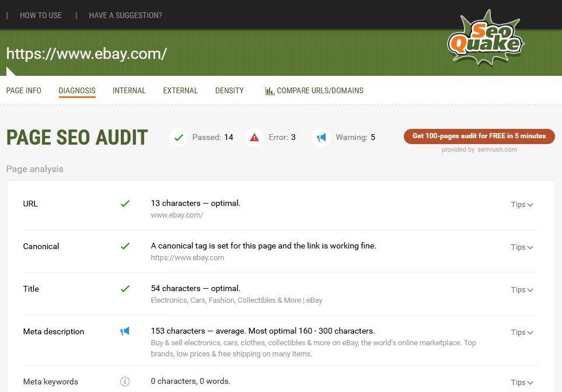Click the green checkmark in URL row

pos(124,204)
